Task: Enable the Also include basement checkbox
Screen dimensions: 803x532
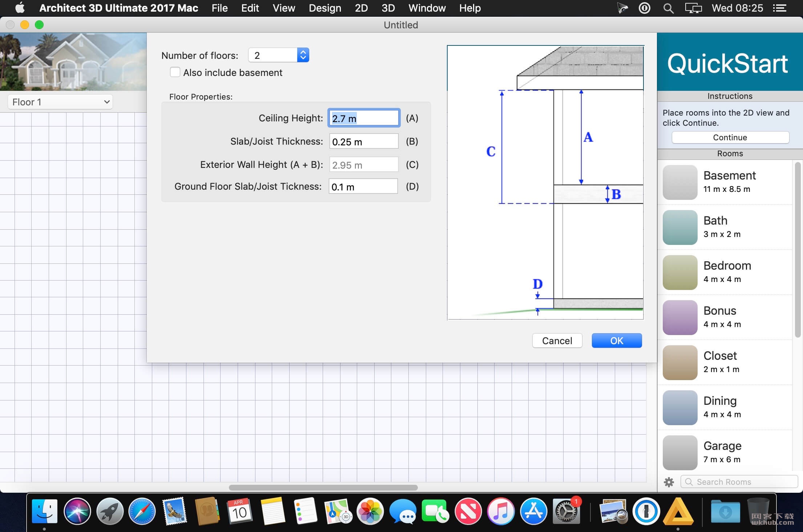Action: [x=175, y=72]
